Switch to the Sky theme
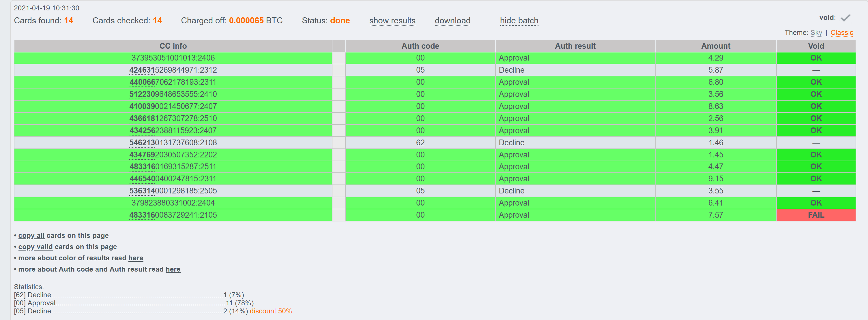868x320 pixels. pos(816,33)
